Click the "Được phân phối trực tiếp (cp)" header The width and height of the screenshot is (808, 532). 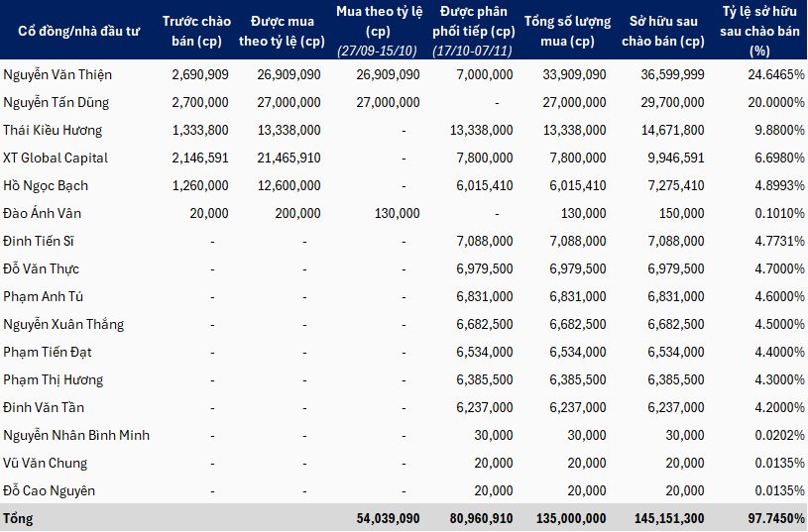coord(473,31)
